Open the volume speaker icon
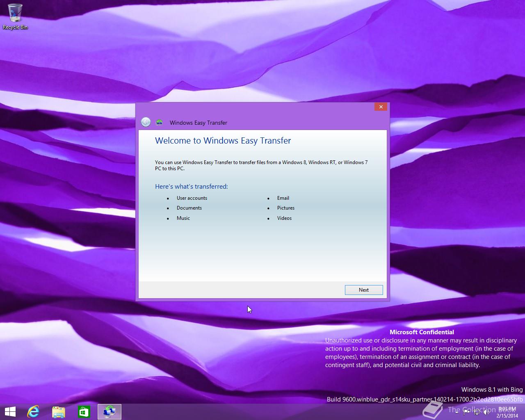Image resolution: width=525 pixels, height=420 pixels. pos(486,412)
